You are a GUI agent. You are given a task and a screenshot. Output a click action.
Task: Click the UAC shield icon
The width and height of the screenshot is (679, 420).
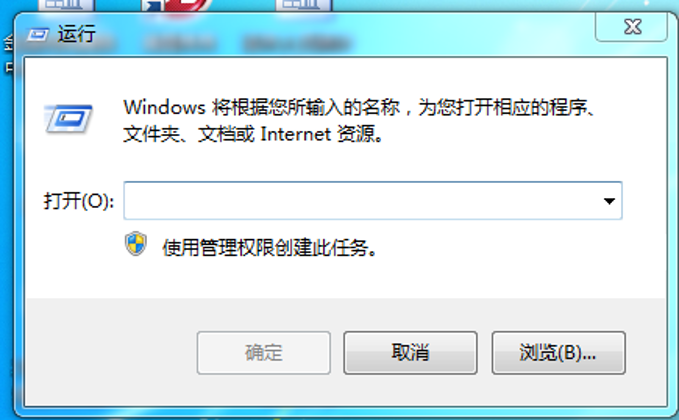coord(136,244)
